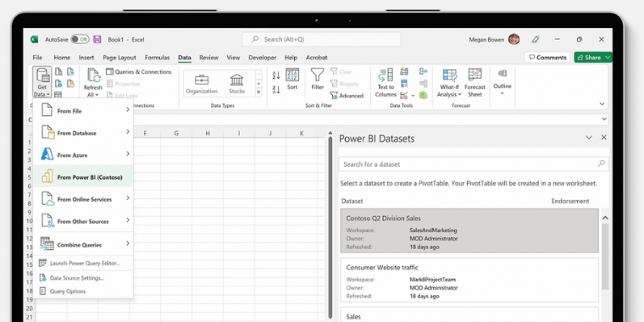Click the Manage Data Model icon
The width and height of the screenshot is (644, 322).
point(424,95)
